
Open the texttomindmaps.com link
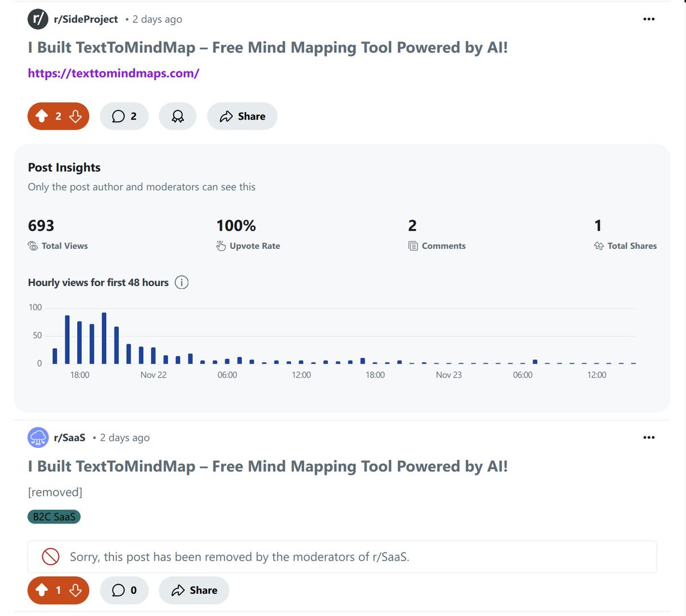114,73
